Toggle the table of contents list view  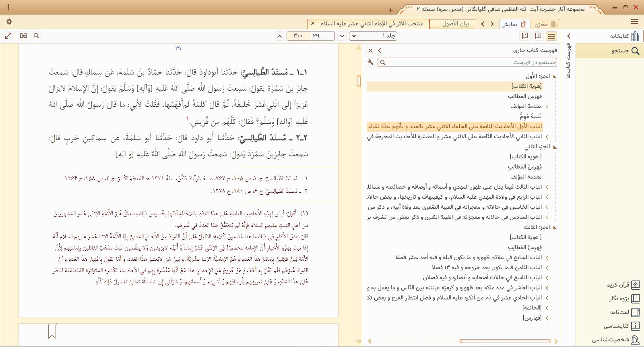(x=551, y=36)
